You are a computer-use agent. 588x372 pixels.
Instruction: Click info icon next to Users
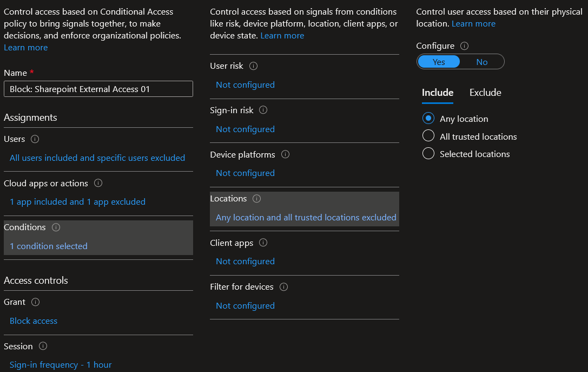pos(35,139)
